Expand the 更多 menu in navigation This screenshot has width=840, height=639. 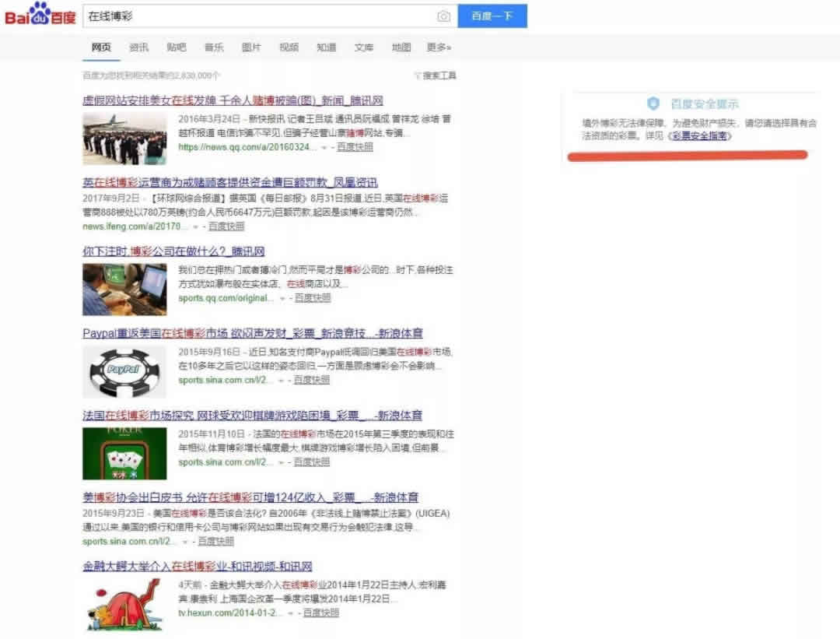[439, 47]
